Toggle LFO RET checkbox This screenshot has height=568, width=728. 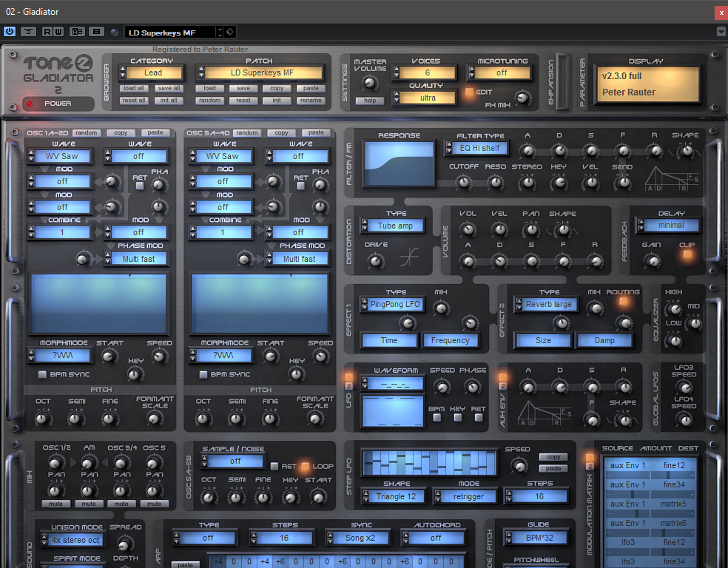(478, 417)
